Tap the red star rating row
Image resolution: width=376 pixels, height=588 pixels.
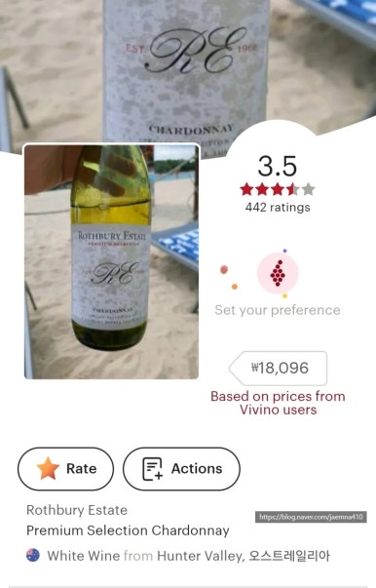[x=278, y=189]
